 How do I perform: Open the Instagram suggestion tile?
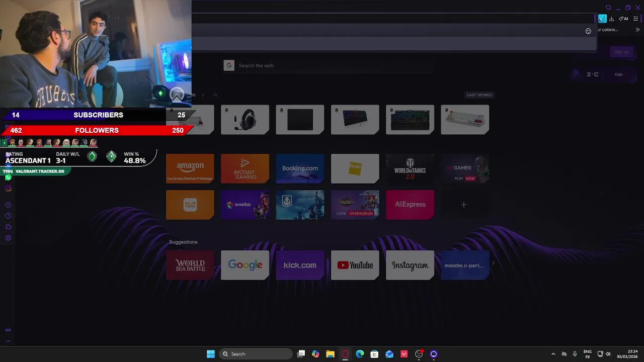pyautogui.click(x=410, y=265)
